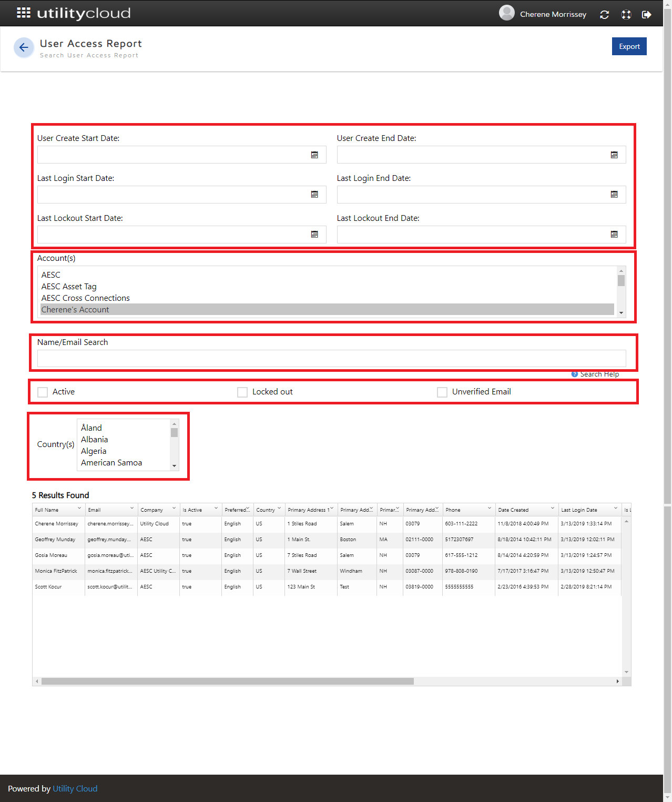Toggle the Unverified Email checkbox
Image resolution: width=672 pixels, height=802 pixels.
coord(442,392)
